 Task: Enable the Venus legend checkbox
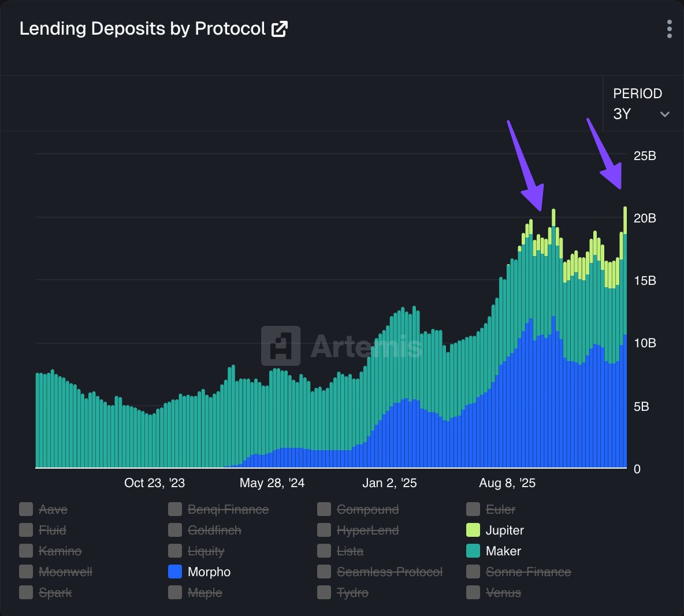(x=473, y=592)
